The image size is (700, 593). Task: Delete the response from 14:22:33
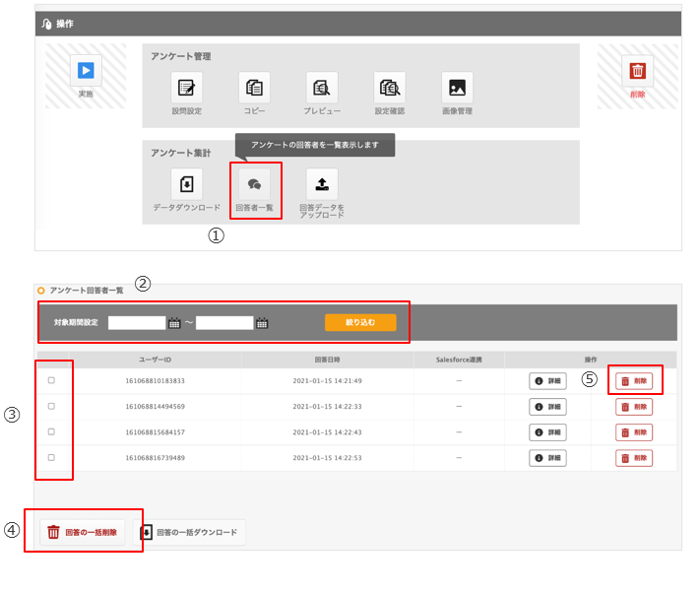(x=634, y=407)
